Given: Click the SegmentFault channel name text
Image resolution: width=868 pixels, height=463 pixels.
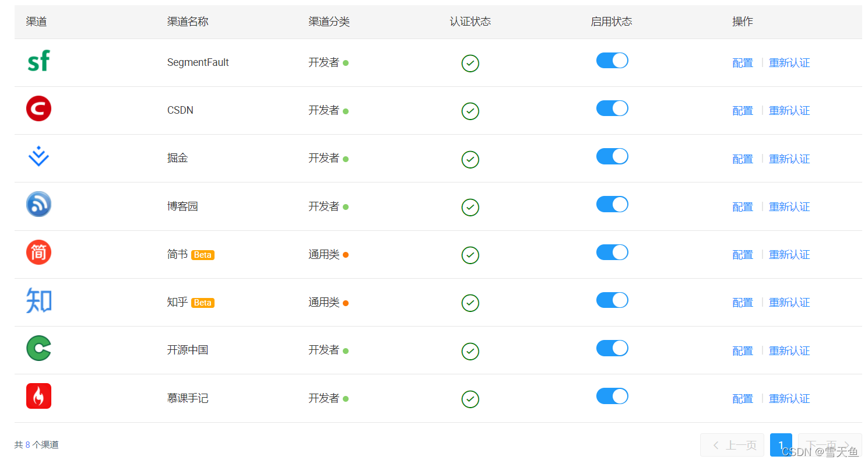Looking at the screenshot, I should pyautogui.click(x=198, y=62).
